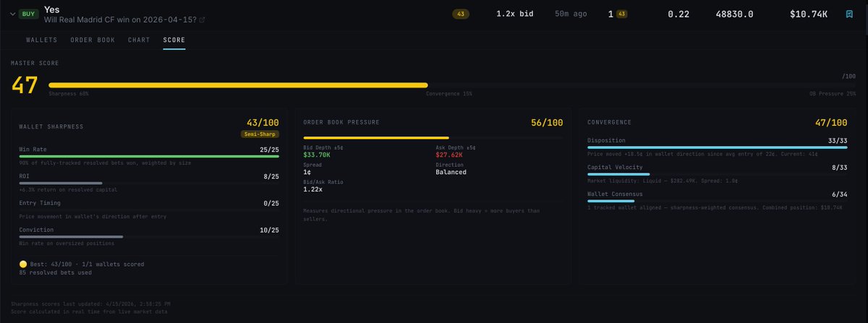868x323 pixels.
Task: Click the Disposition 33/33 score
Action: (x=838, y=140)
